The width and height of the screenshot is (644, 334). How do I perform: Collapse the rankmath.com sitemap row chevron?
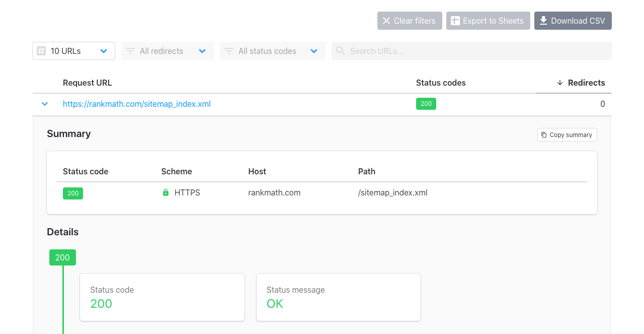pos(45,104)
